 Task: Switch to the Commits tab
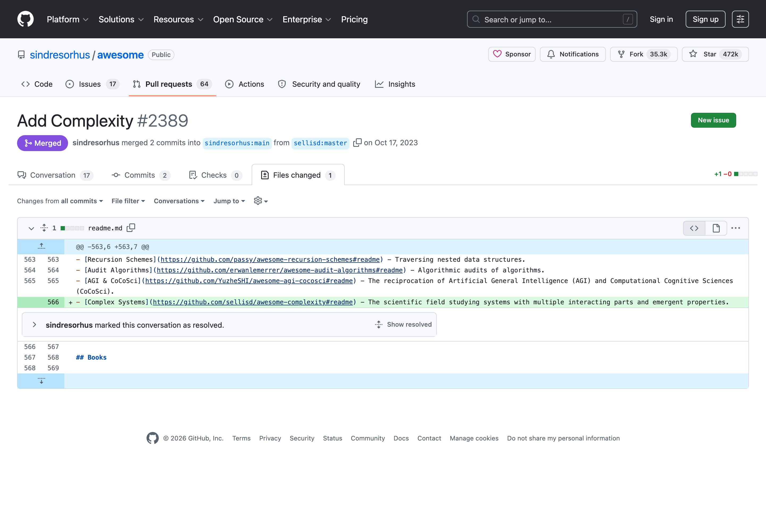point(141,175)
